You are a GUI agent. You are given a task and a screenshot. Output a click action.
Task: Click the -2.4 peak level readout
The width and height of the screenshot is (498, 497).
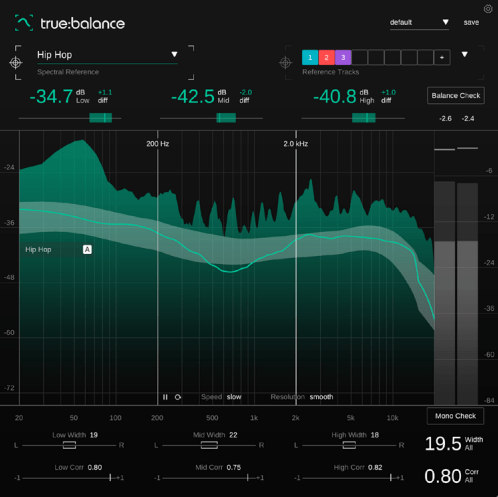pos(468,119)
